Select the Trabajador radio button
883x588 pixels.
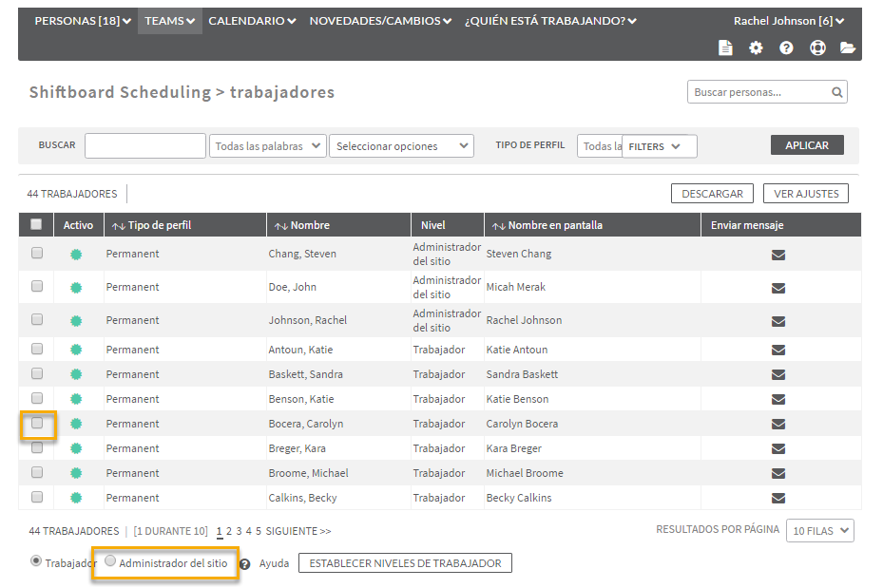tap(36, 561)
